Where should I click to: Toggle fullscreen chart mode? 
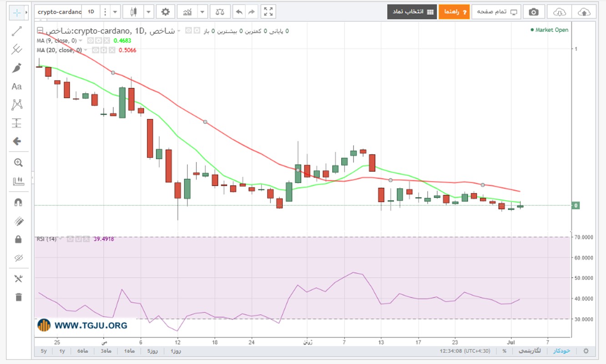[x=268, y=12]
